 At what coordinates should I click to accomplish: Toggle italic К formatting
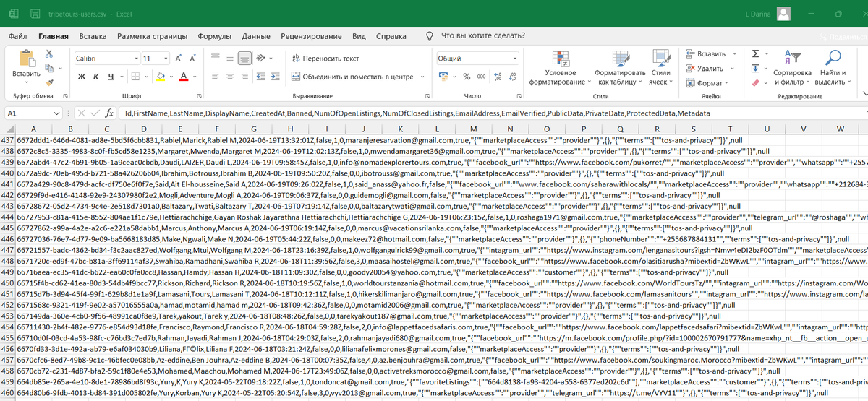[x=97, y=77]
